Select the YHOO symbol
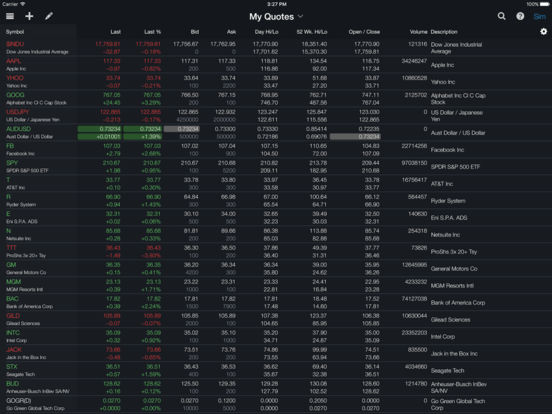This screenshot has width=552, height=414. tap(15, 78)
